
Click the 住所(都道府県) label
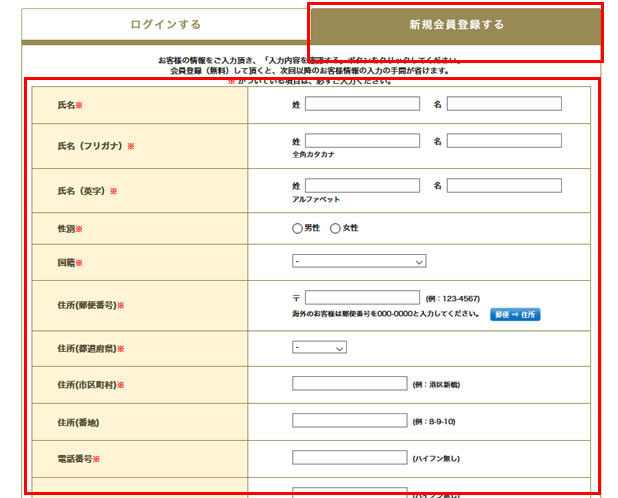(91, 349)
